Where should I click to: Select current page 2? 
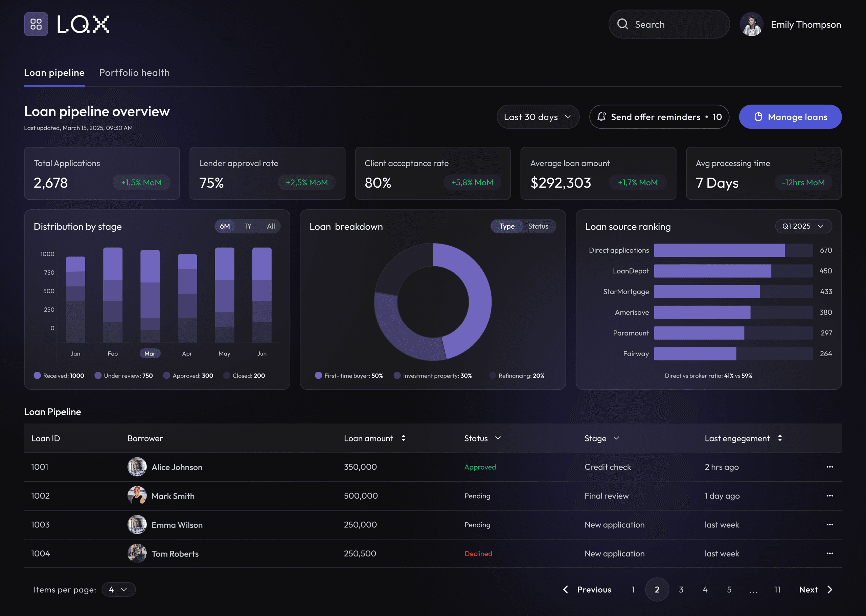[x=657, y=590]
